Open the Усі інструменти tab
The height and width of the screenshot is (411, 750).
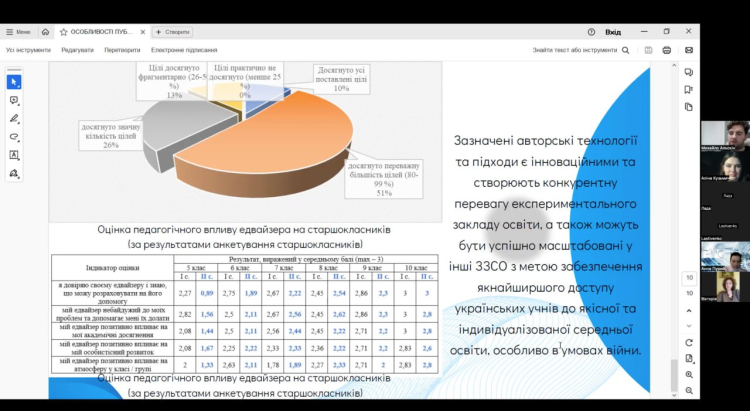tap(28, 49)
